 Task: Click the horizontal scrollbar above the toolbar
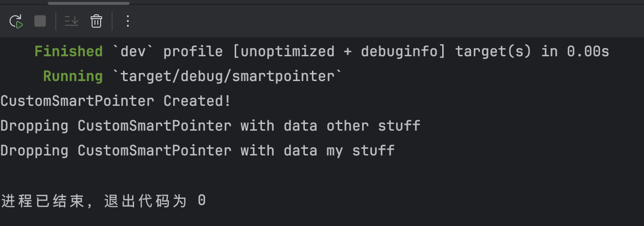coord(89,3)
